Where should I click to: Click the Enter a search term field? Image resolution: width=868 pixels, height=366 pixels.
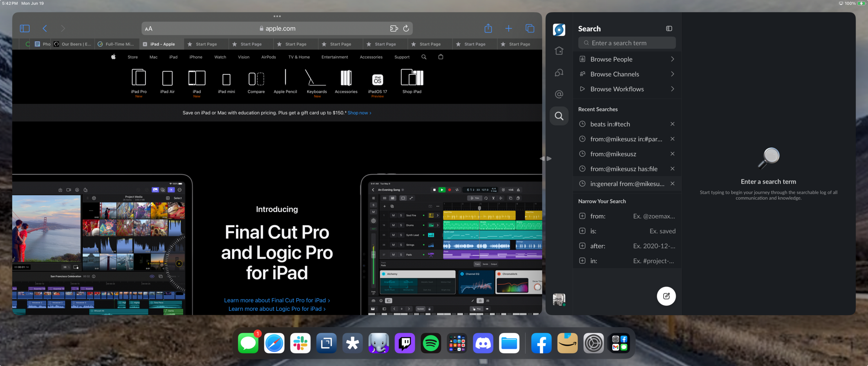627,43
